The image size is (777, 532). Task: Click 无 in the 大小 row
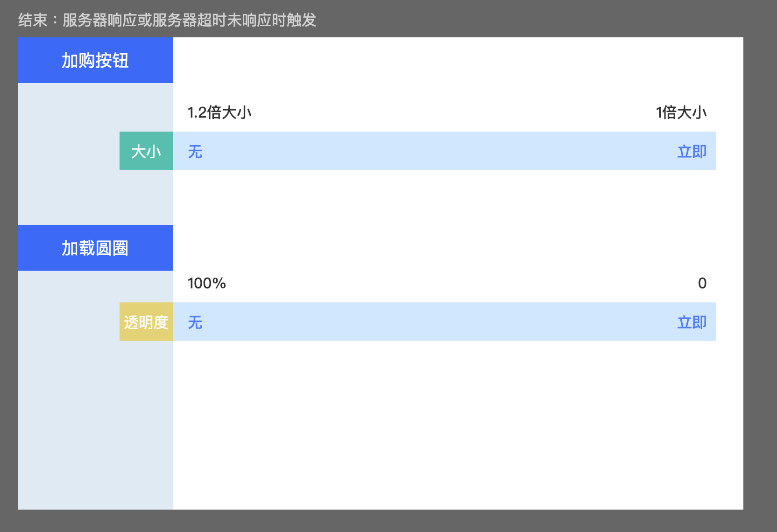[195, 152]
